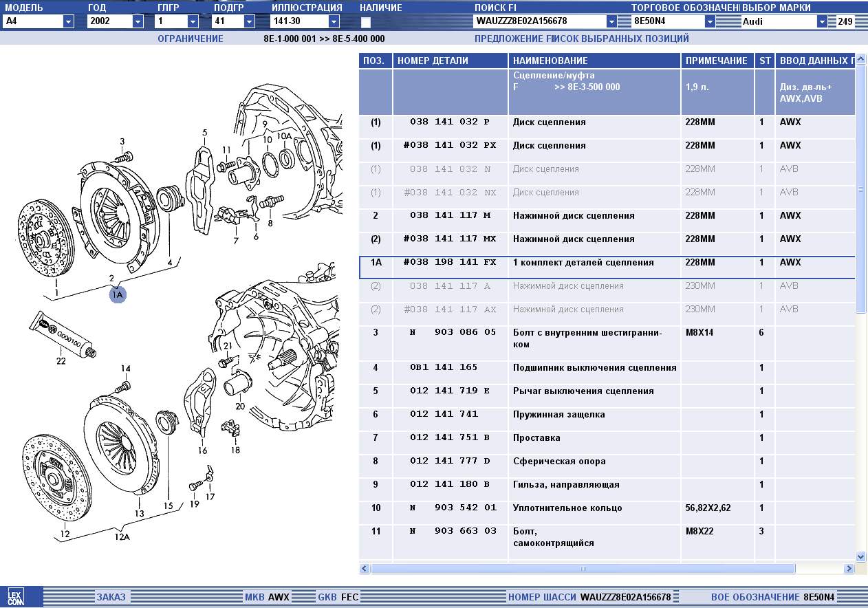Click callout number 20 in the diagram
Image resolution: width=868 pixels, height=608 pixels.
tap(240, 406)
